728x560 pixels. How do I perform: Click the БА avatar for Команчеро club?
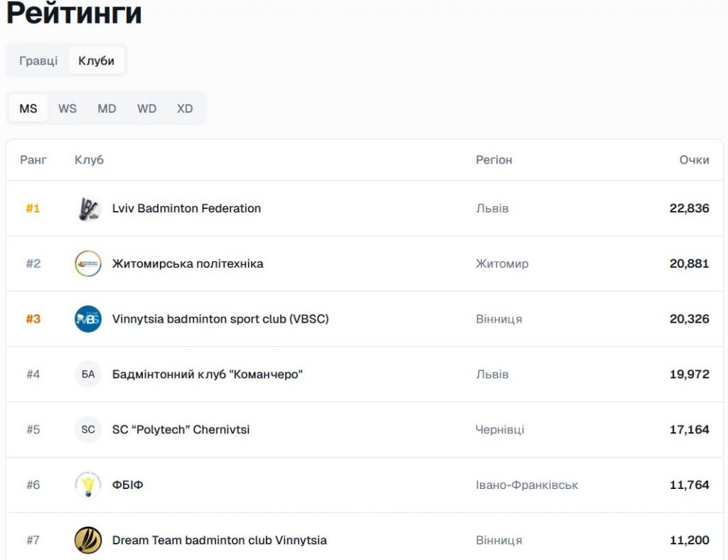88,375
